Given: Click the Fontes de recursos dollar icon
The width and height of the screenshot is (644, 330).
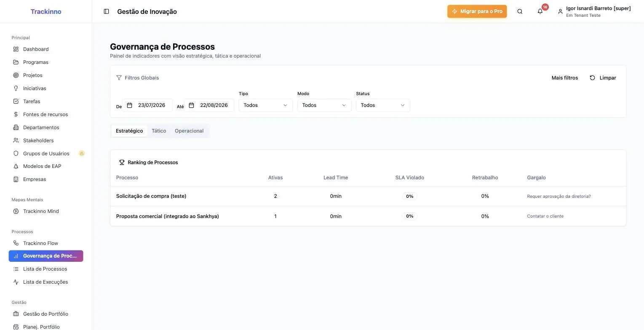Looking at the screenshot, I should click(x=16, y=114).
